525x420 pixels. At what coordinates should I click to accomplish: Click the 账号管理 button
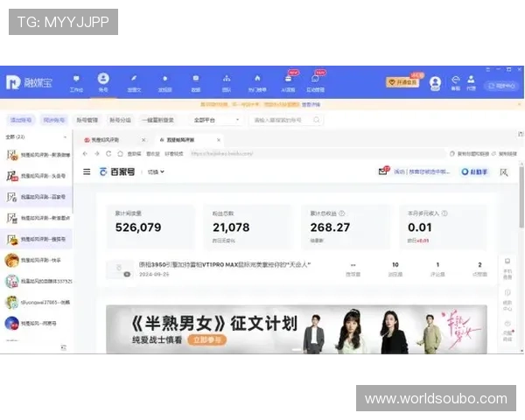(87, 120)
